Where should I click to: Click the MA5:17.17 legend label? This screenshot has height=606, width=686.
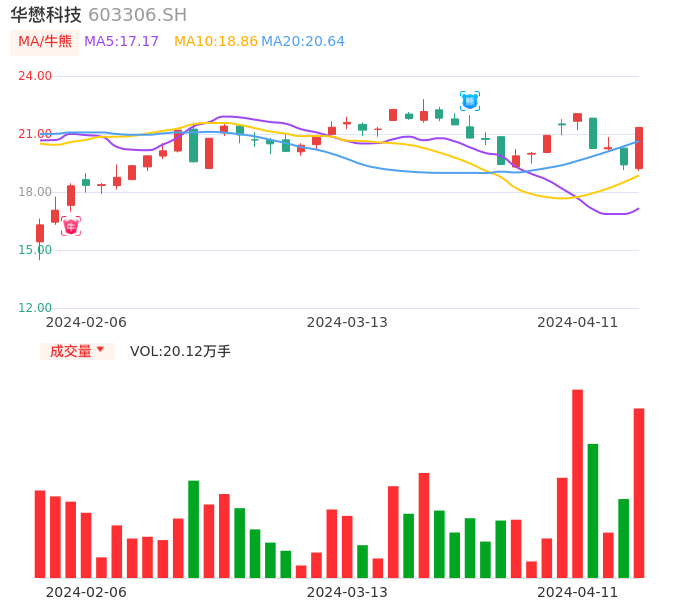(x=121, y=42)
